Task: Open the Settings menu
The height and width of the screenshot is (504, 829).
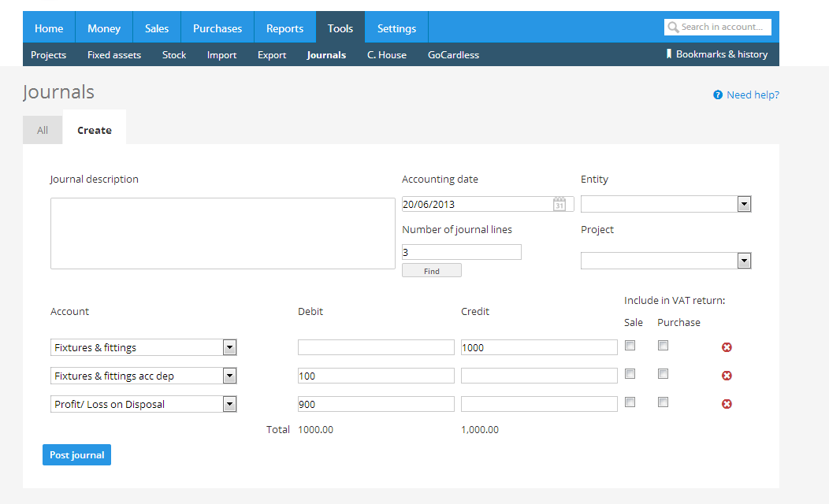Action: [x=396, y=28]
